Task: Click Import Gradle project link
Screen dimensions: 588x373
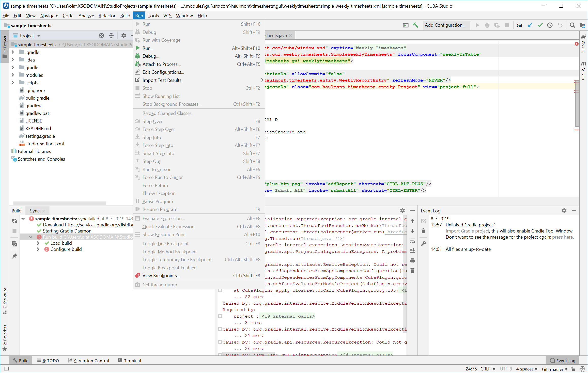Action: pyautogui.click(x=467, y=231)
